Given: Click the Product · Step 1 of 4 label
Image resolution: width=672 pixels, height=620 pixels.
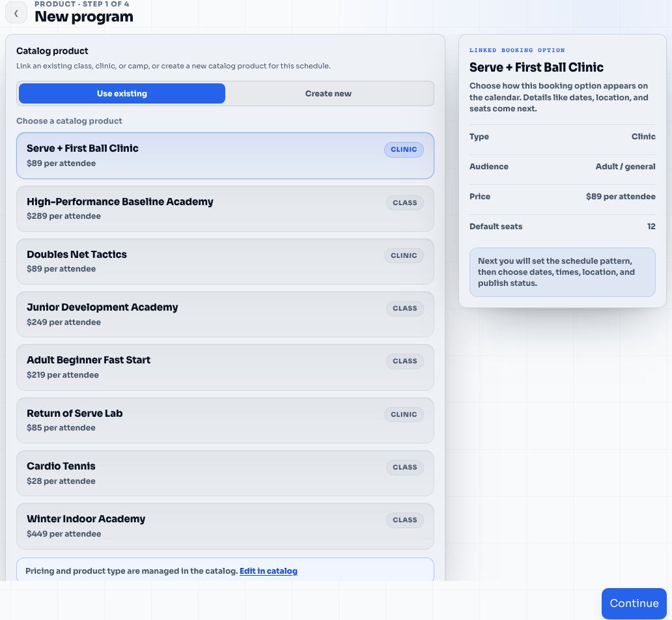Looking at the screenshot, I should [x=82, y=4].
